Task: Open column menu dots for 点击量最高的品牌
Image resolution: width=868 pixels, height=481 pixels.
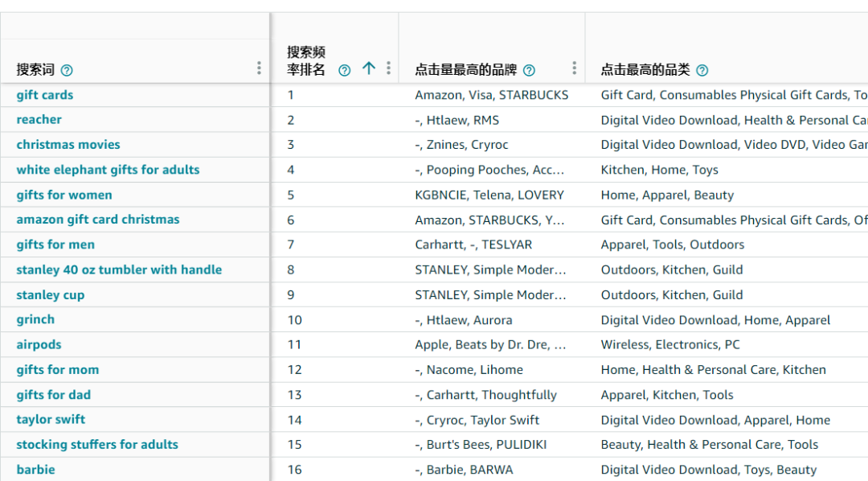Action: click(574, 68)
